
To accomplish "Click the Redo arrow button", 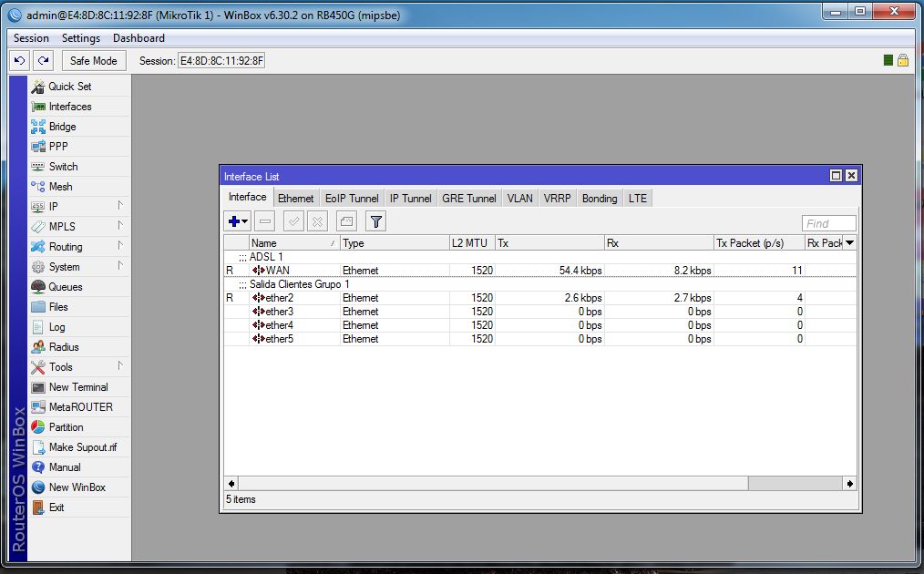I will (x=44, y=61).
